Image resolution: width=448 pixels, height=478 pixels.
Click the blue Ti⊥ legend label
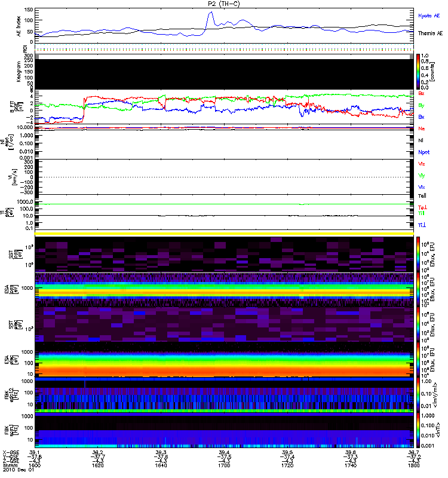click(x=422, y=225)
